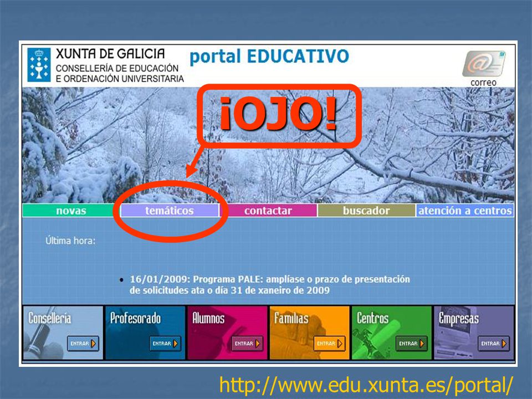Click the Centros section title
Image resolution: width=532 pixels, height=399 pixels.
click(x=372, y=318)
